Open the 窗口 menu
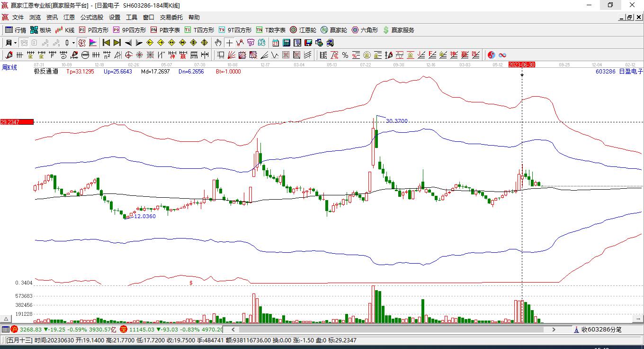This screenshot has height=349, width=644. coord(149,18)
